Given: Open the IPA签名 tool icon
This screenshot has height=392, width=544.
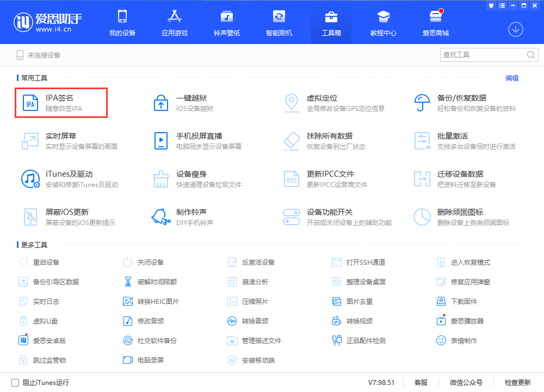Looking at the screenshot, I should click(x=30, y=103).
